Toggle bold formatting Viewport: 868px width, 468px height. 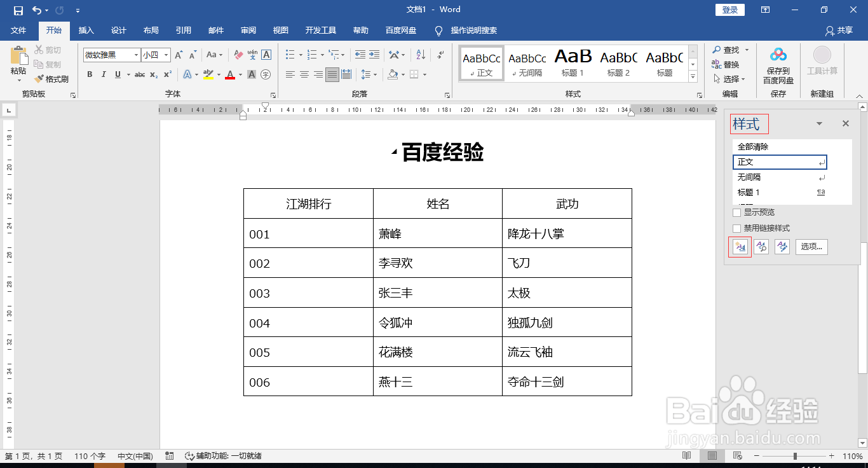(x=90, y=74)
